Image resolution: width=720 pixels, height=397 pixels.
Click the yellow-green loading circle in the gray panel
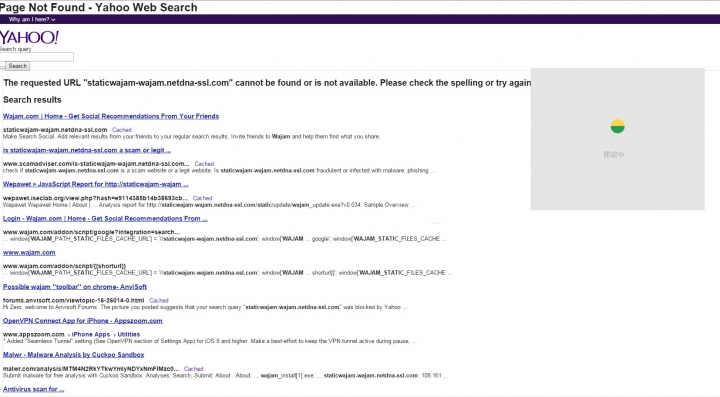click(x=618, y=126)
